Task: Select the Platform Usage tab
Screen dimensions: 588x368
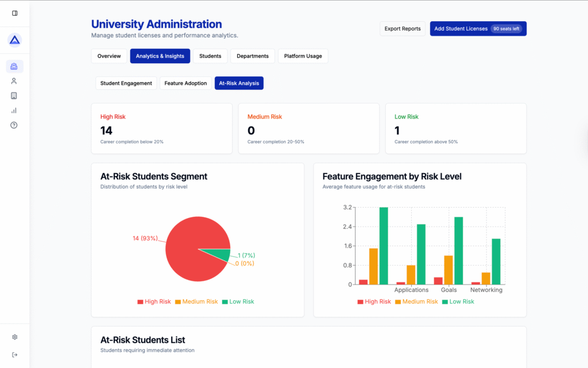Action: click(x=303, y=56)
